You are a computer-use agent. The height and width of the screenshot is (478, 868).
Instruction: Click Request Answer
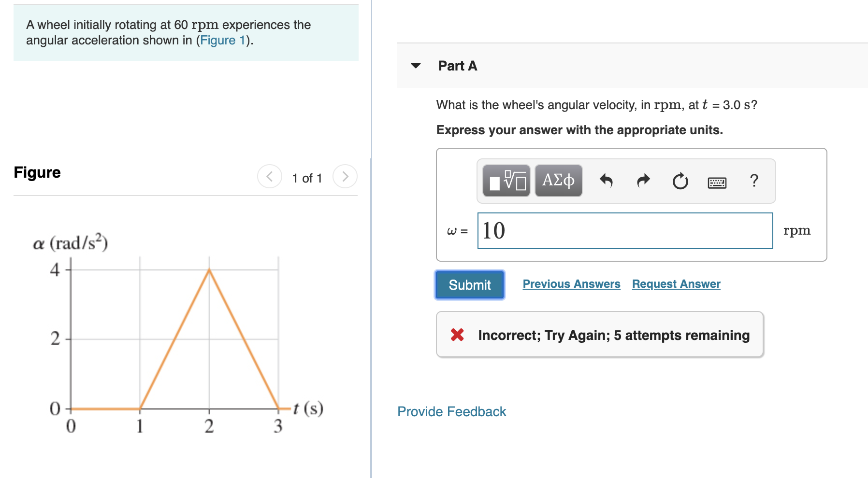coord(675,284)
